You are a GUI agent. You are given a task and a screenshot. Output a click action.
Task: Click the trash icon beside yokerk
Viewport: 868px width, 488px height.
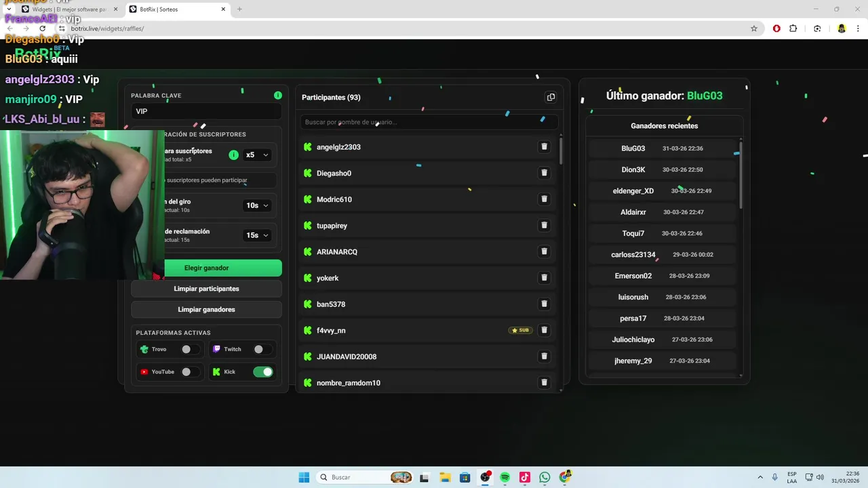tap(544, 278)
